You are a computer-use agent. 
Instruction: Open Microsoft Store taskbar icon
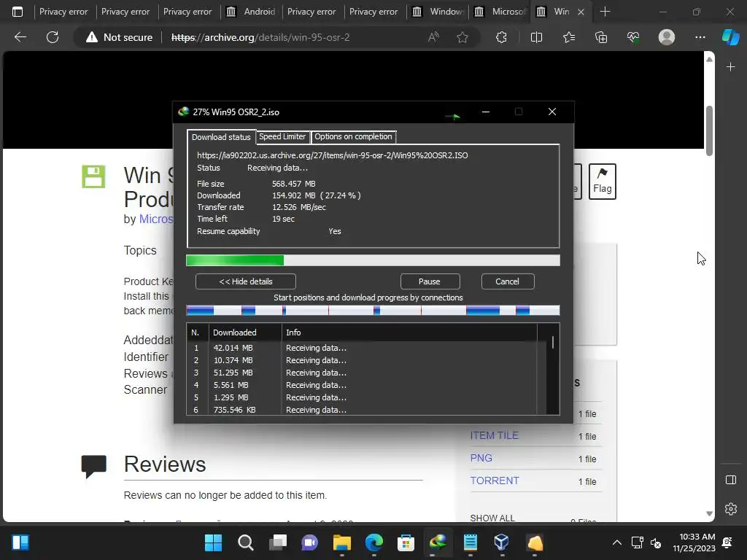point(406,542)
